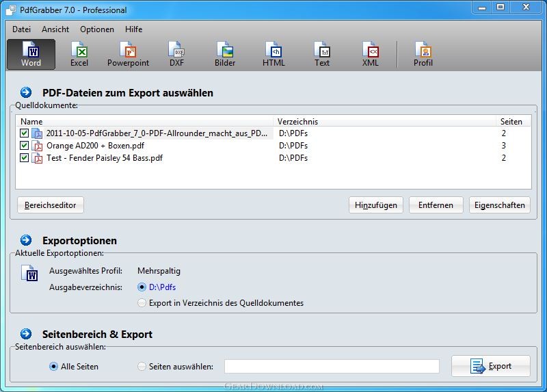Enable the Seiten auswählen radio button
Viewport: 547px width, 392px height.
coord(142,367)
